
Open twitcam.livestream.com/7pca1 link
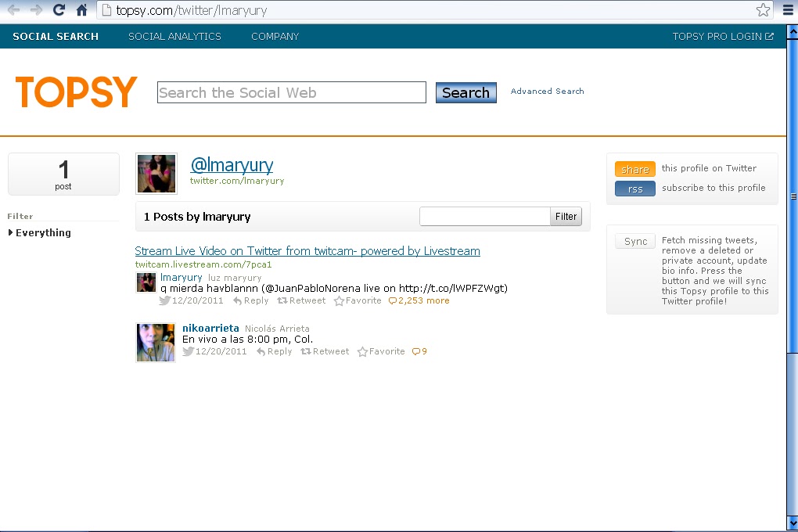tap(203, 264)
